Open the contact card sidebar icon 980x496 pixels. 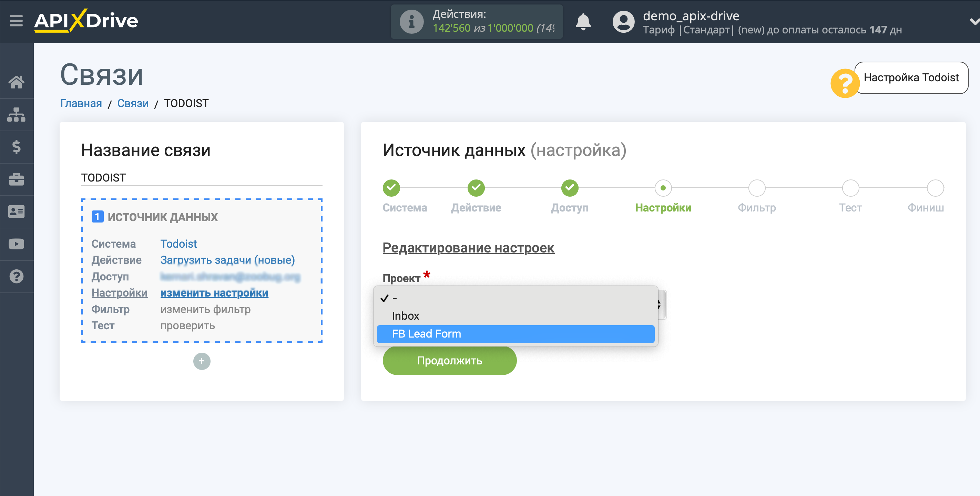click(16, 211)
